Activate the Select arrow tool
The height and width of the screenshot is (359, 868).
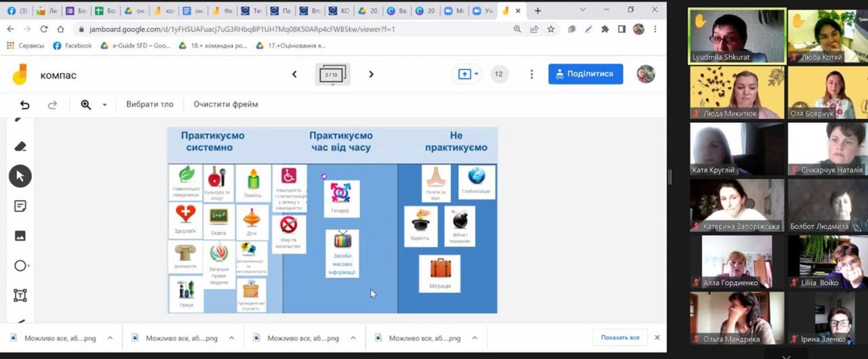[20, 176]
